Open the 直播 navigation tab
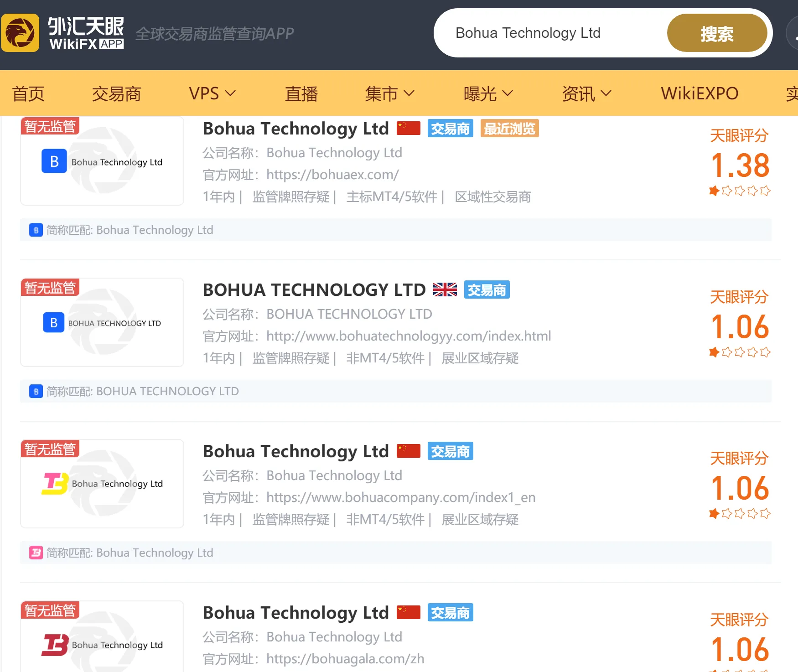 [x=301, y=93]
